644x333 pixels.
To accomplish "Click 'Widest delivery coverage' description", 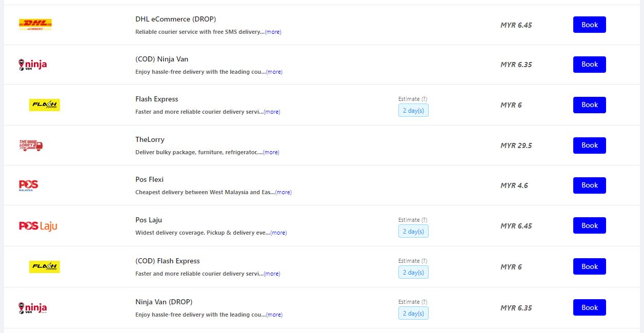I will click(x=203, y=233).
